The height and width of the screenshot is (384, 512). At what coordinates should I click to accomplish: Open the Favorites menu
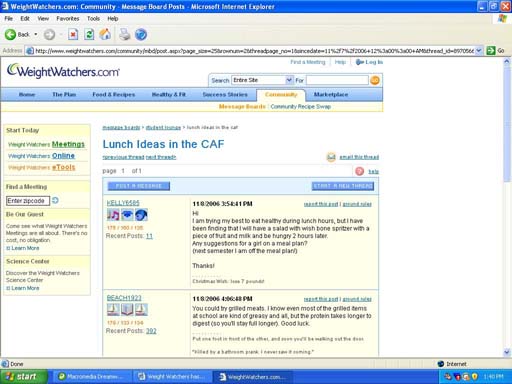(x=68, y=19)
